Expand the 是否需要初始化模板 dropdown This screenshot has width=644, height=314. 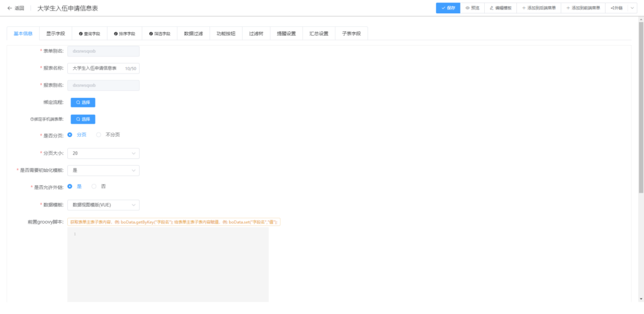coord(103,170)
